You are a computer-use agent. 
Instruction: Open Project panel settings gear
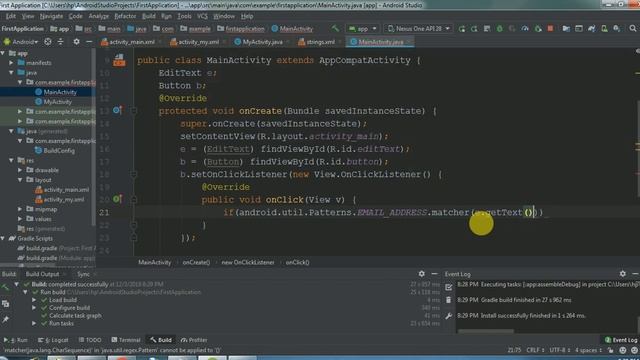[x=76, y=42]
